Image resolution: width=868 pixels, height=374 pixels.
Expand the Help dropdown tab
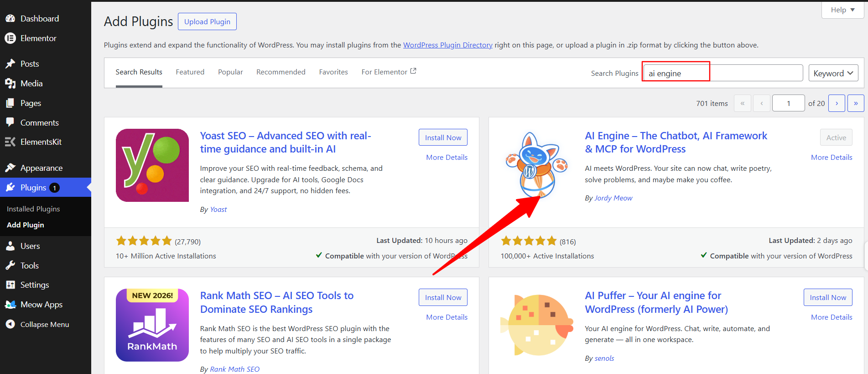842,10
